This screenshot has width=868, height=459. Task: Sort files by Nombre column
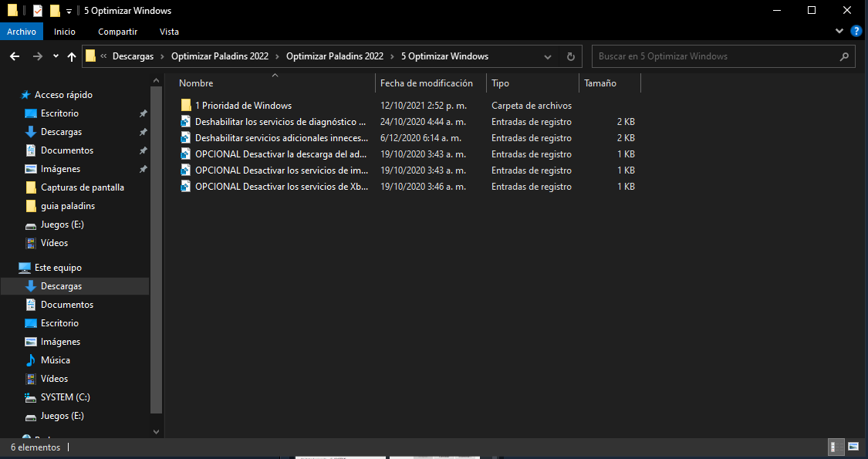pos(196,83)
